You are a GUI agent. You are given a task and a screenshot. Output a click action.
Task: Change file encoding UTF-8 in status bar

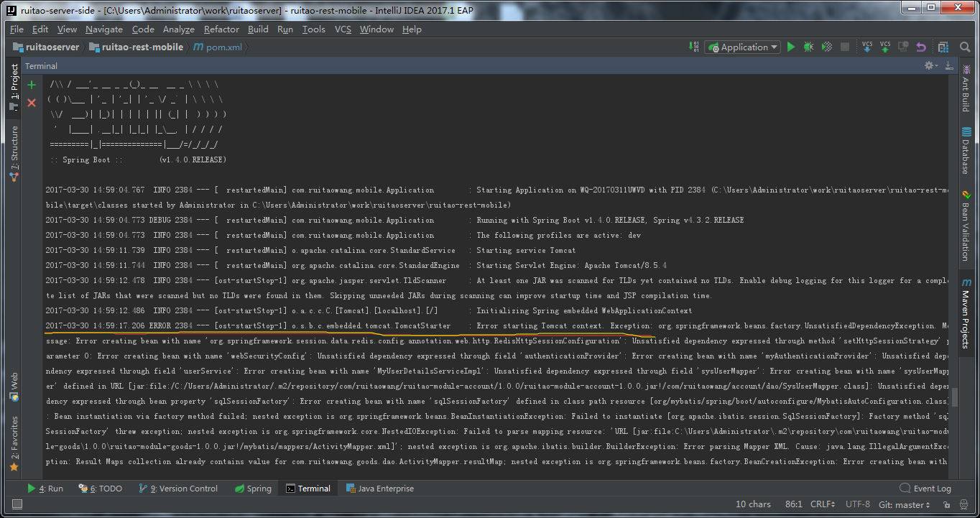(858, 504)
